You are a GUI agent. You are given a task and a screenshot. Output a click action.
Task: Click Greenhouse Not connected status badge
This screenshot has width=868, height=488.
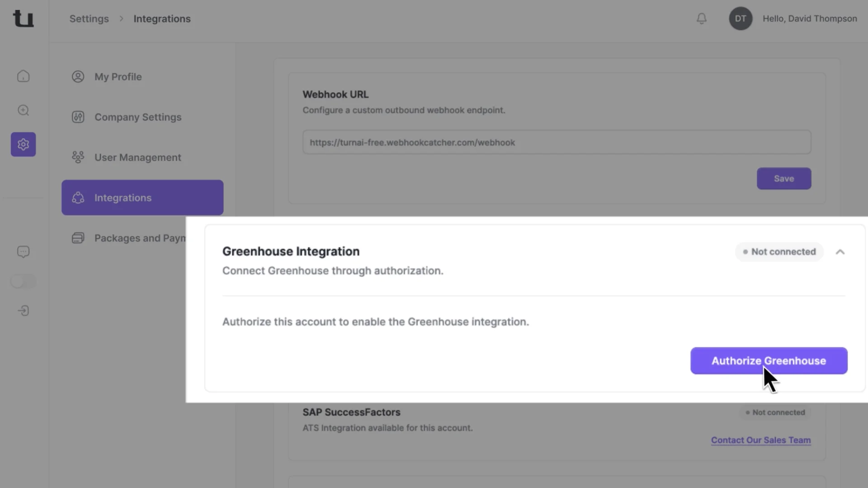coord(779,252)
